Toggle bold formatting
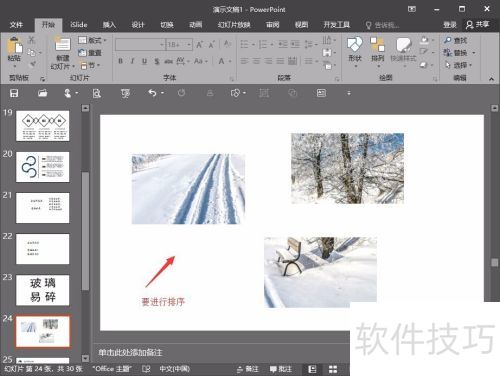Screen dimensions: 500x376 tap(121, 61)
